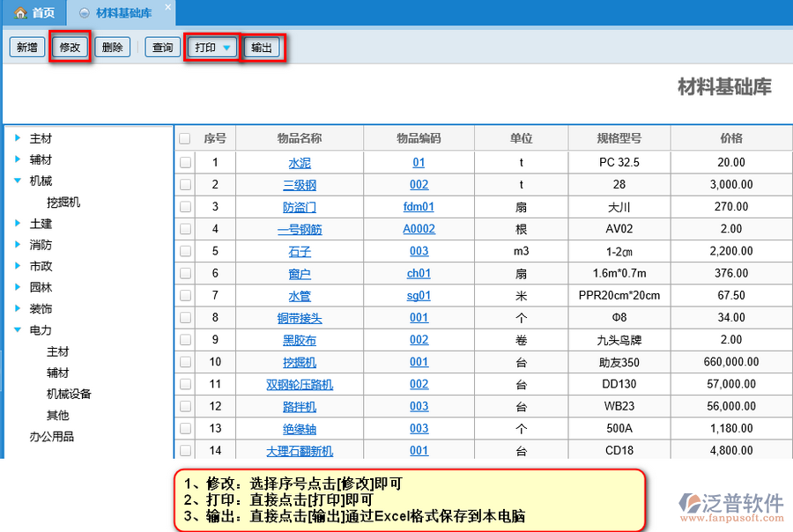The height and width of the screenshot is (532, 793).
Task: Open the 打印 dropdown arrow
Action: click(227, 48)
